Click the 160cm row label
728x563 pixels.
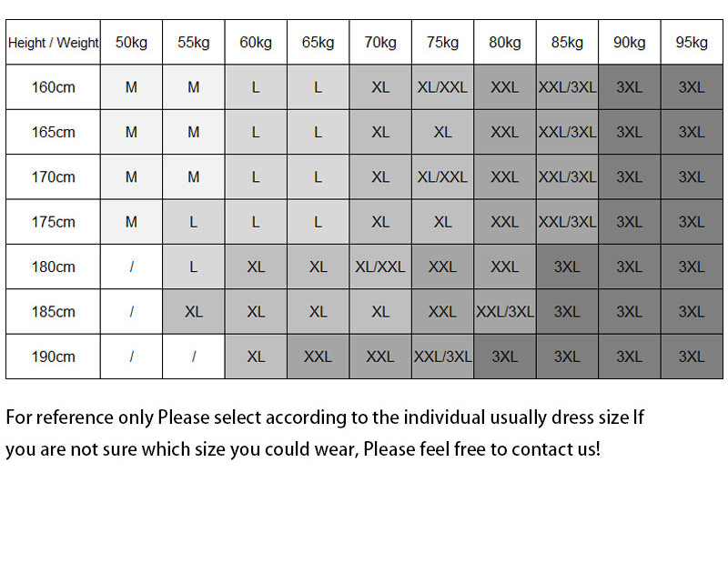(53, 87)
